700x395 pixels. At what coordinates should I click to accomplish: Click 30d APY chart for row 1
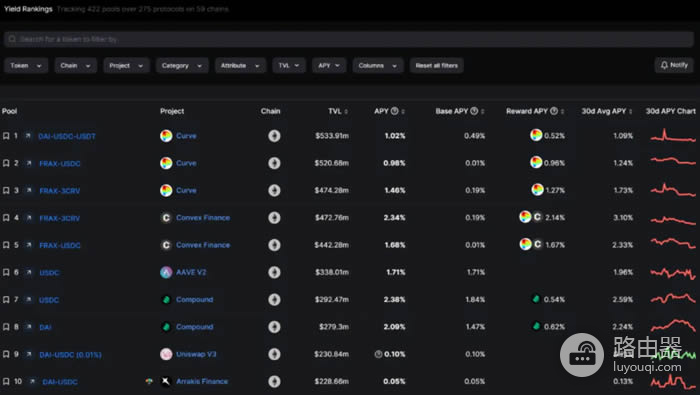coord(673,135)
